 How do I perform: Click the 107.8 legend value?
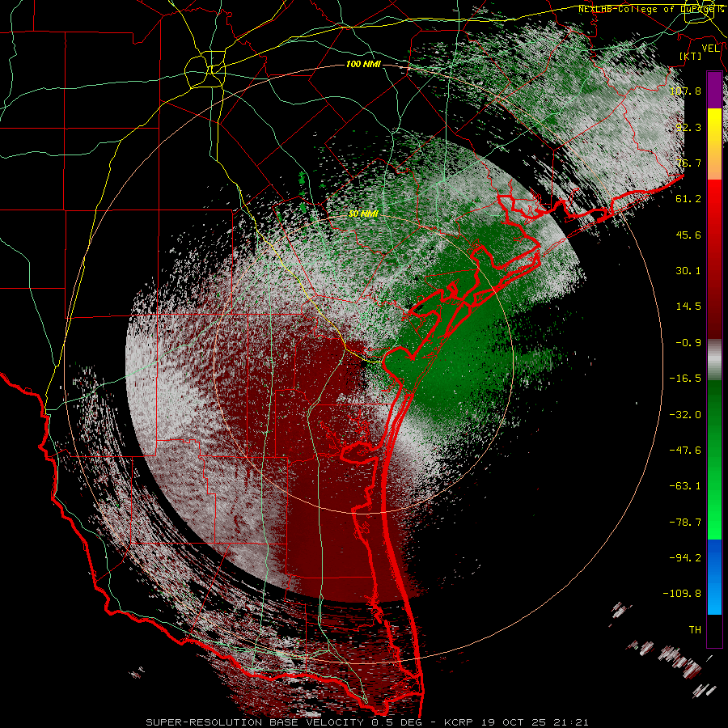click(685, 91)
